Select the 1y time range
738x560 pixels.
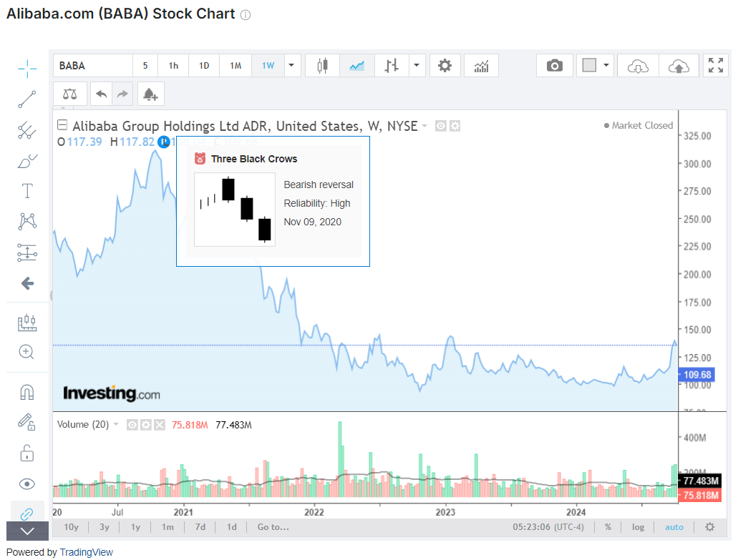pyautogui.click(x=135, y=527)
